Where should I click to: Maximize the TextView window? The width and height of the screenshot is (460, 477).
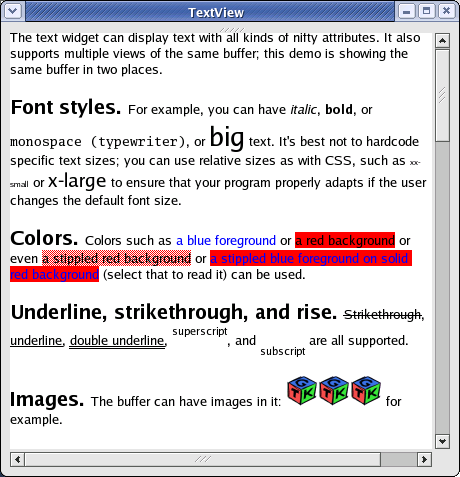coord(426,11)
